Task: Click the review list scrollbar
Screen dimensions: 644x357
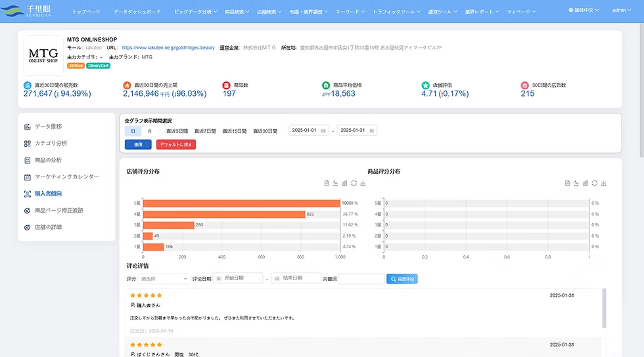Action: [604, 308]
